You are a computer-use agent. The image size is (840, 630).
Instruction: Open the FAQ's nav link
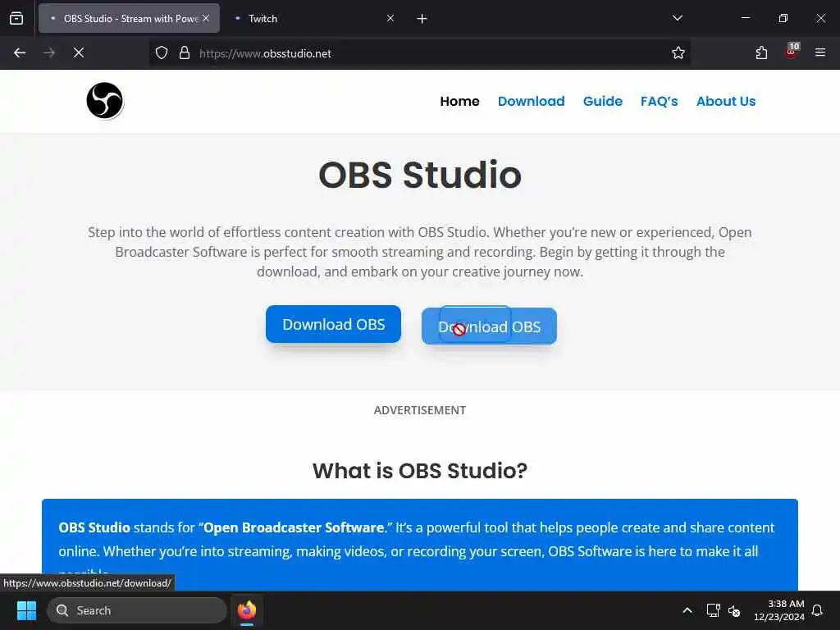659,101
